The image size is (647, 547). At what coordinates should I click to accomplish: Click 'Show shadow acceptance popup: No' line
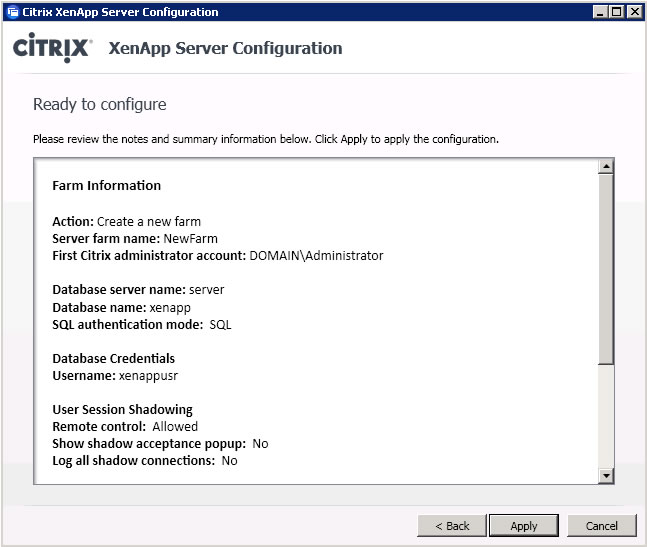click(x=160, y=444)
